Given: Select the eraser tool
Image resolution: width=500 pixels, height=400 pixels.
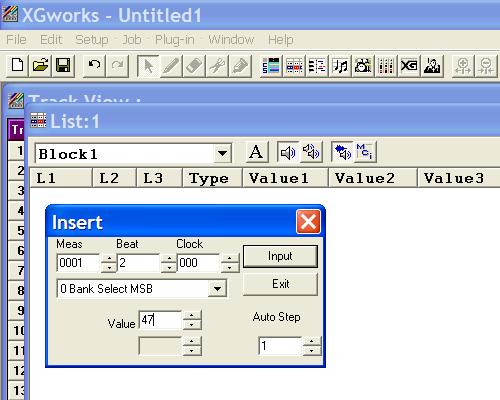Looking at the screenshot, I should [194, 65].
